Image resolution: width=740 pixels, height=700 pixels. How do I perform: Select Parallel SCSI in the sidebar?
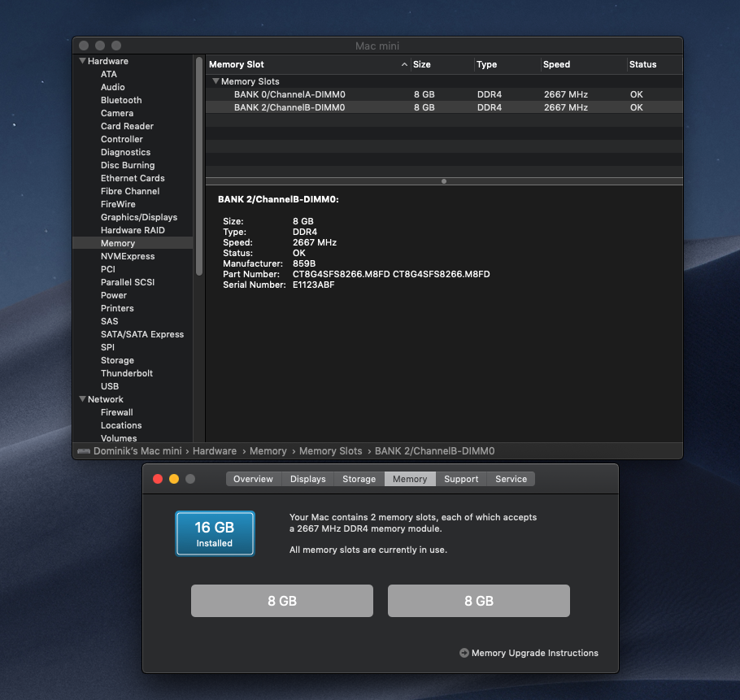(x=128, y=282)
